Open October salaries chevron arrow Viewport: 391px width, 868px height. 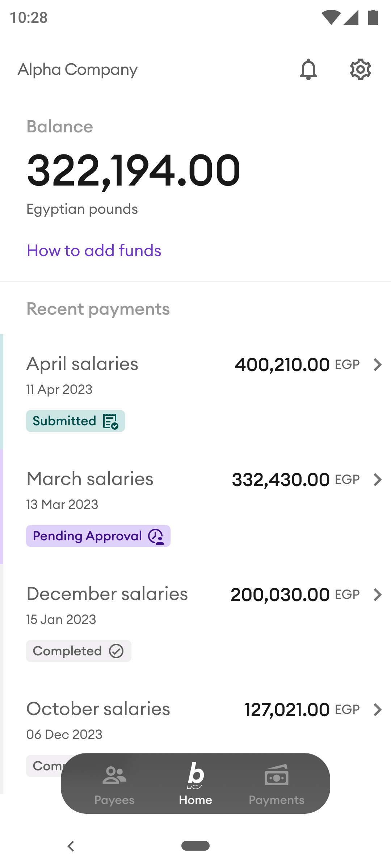coord(377,710)
